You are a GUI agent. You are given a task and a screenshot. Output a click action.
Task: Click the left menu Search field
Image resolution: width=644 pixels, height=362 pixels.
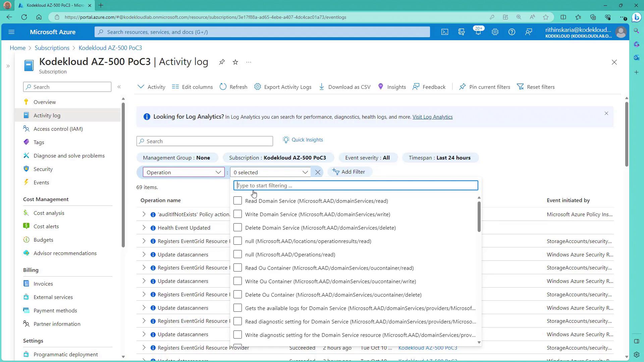pos(67,87)
